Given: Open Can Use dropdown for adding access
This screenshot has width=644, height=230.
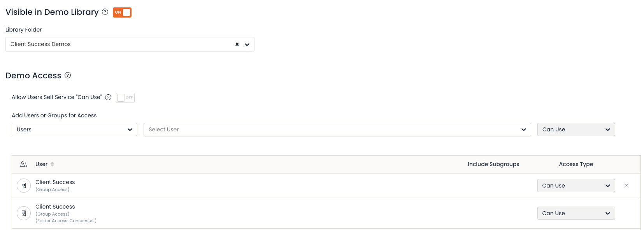Looking at the screenshot, I should [x=576, y=129].
